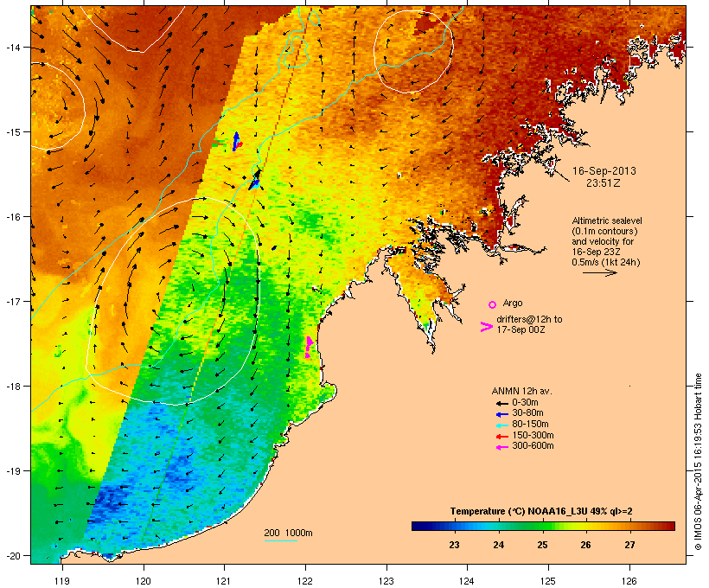Click the magenta 300-600m legend arrow
Image resolution: width=709 pixels, height=588 pixels.
502,447
